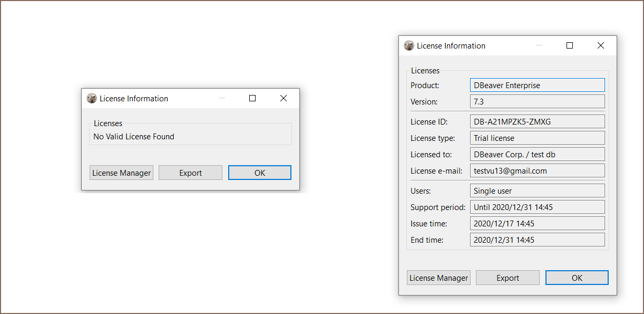Click the DBeaver beaver icon in the detailed dialog title bar
The width and height of the screenshot is (644, 314).
409,45
